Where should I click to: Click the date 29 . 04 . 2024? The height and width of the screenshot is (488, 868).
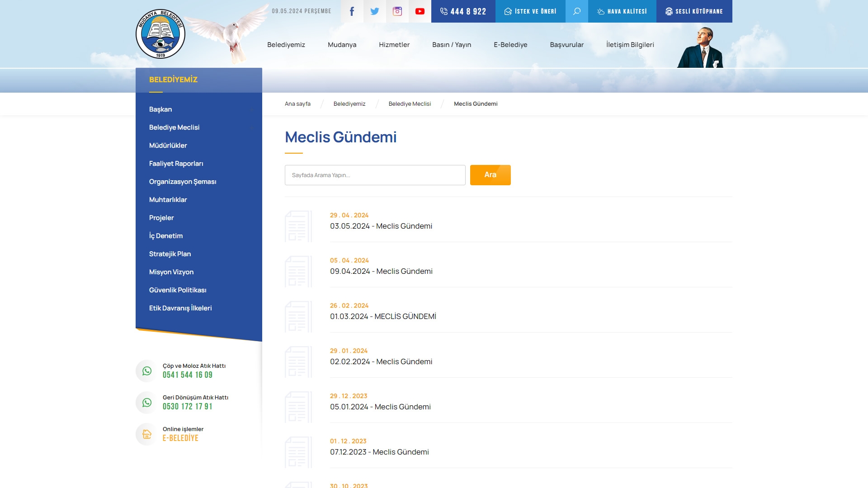(x=349, y=215)
